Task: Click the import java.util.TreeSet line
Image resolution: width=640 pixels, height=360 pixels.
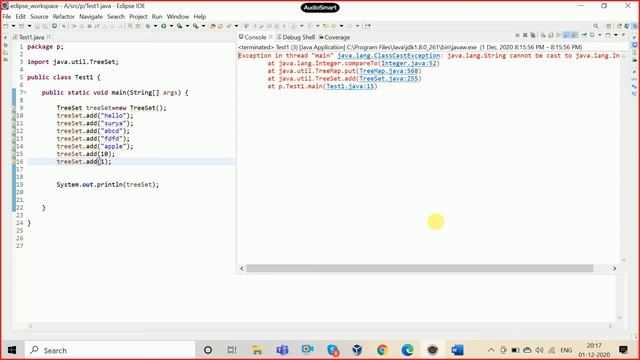Action: click(x=73, y=62)
